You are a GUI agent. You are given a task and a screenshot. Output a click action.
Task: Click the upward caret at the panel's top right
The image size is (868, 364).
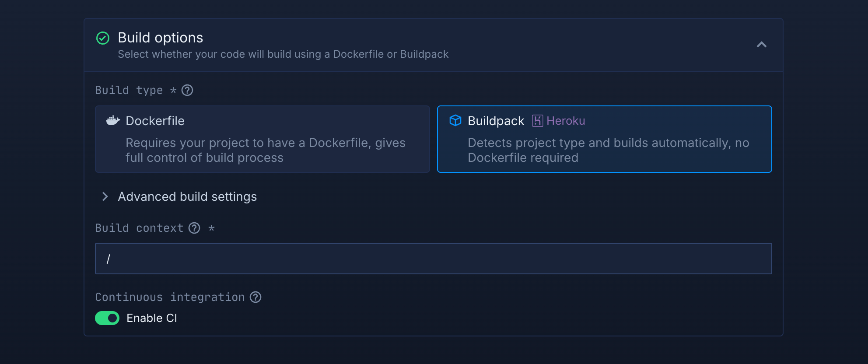(x=762, y=45)
